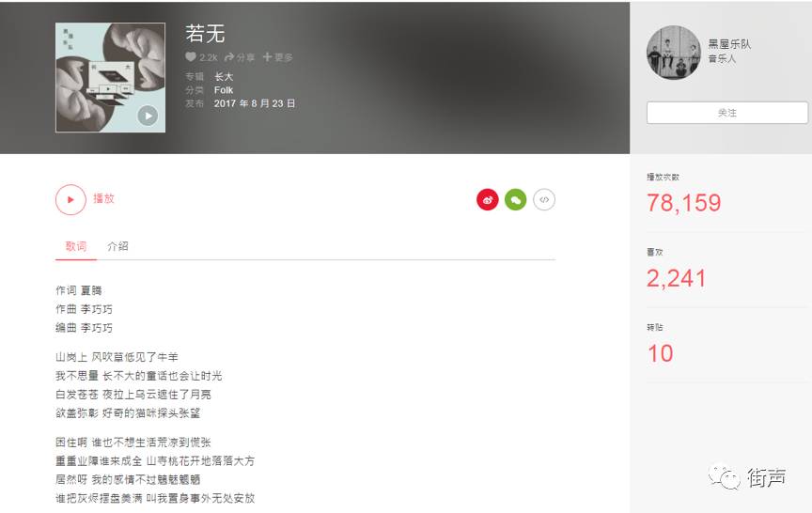
Task: Open the 若无 album cover thumbnail
Action: tap(110, 78)
